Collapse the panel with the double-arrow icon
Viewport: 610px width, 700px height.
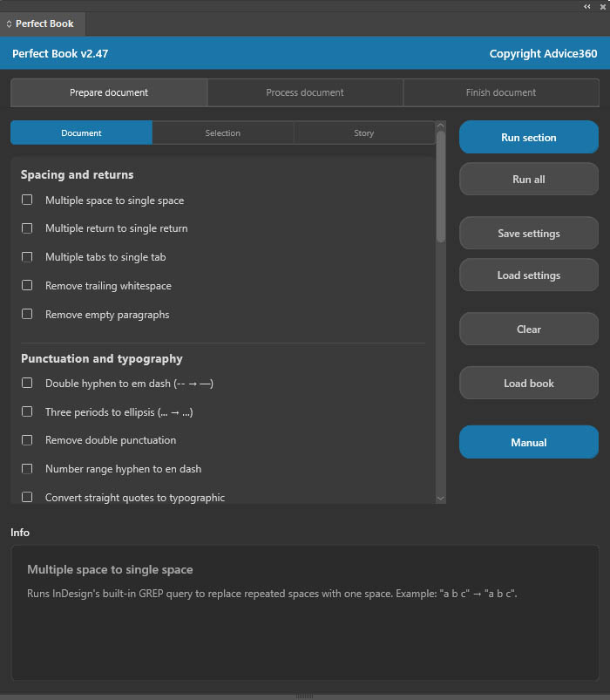coord(586,7)
